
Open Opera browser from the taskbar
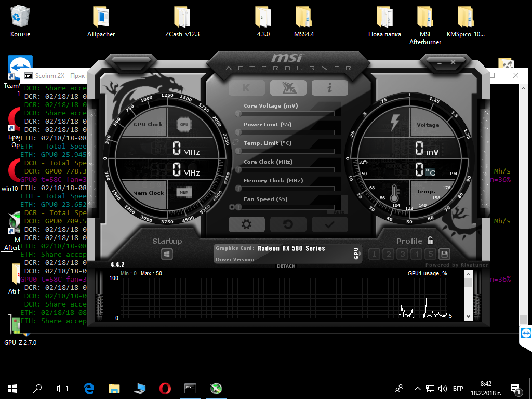point(165,389)
